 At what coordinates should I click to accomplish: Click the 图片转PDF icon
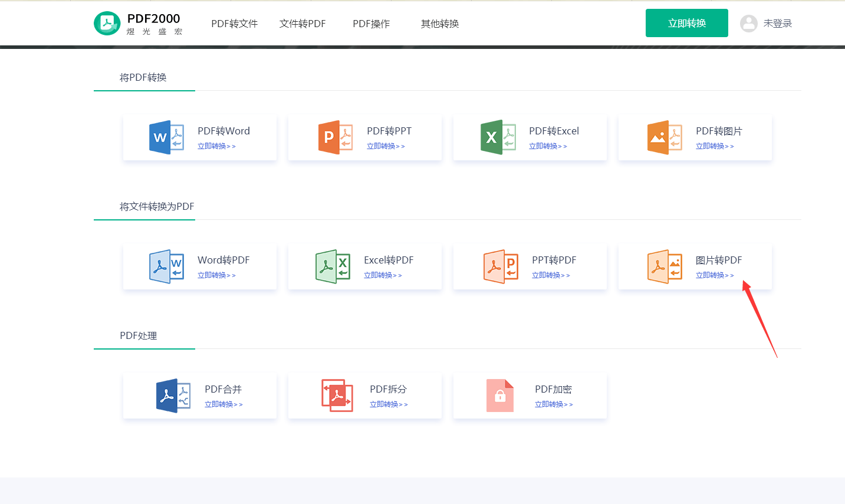pyautogui.click(x=665, y=266)
